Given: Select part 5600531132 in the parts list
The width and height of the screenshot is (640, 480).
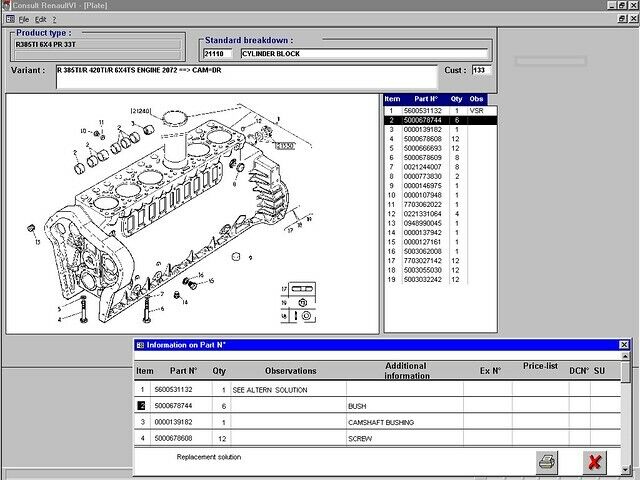Looking at the screenshot, I should click(x=422, y=110).
